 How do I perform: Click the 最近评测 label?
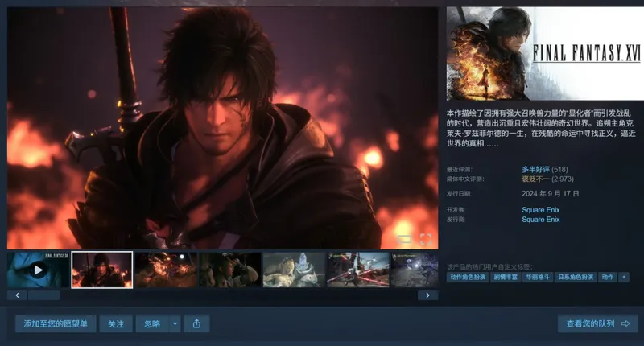(x=460, y=170)
